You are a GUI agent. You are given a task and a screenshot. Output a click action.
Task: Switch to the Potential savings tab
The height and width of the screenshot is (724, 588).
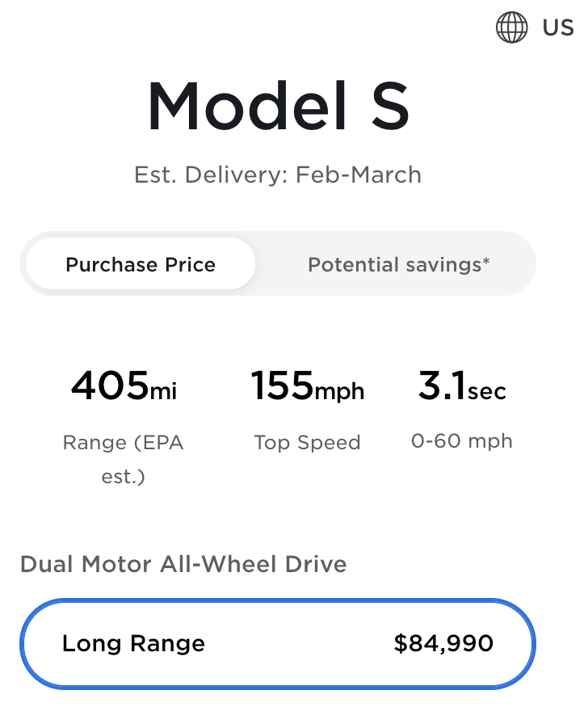399,265
